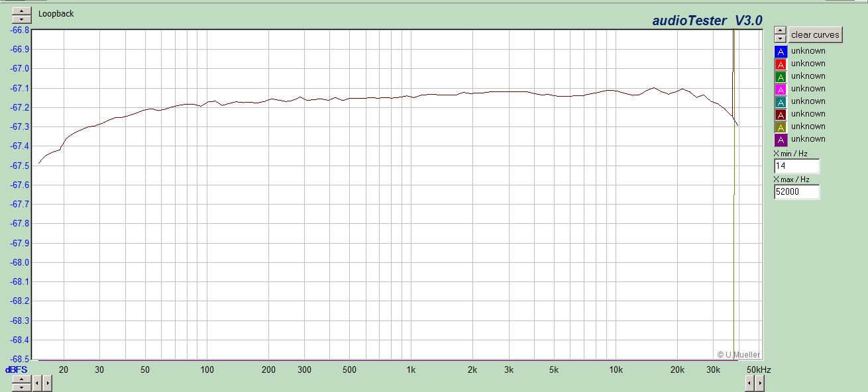Click the 50kHz axis label
The image size is (868, 392).
coord(759,369)
